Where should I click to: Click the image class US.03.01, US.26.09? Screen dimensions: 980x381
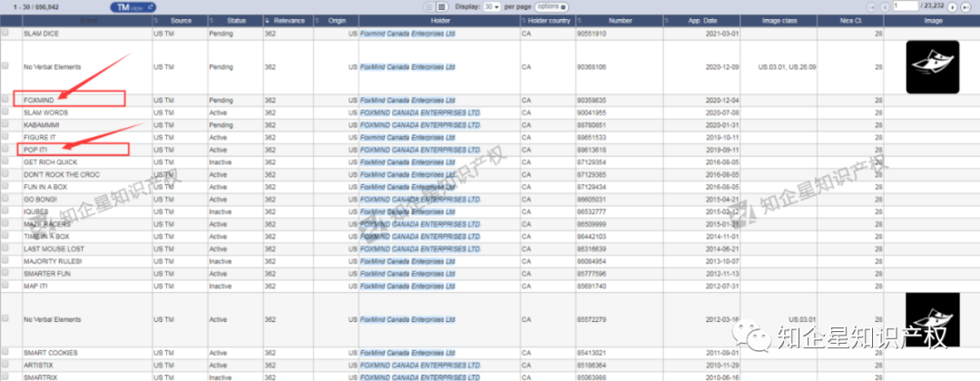tap(787, 67)
